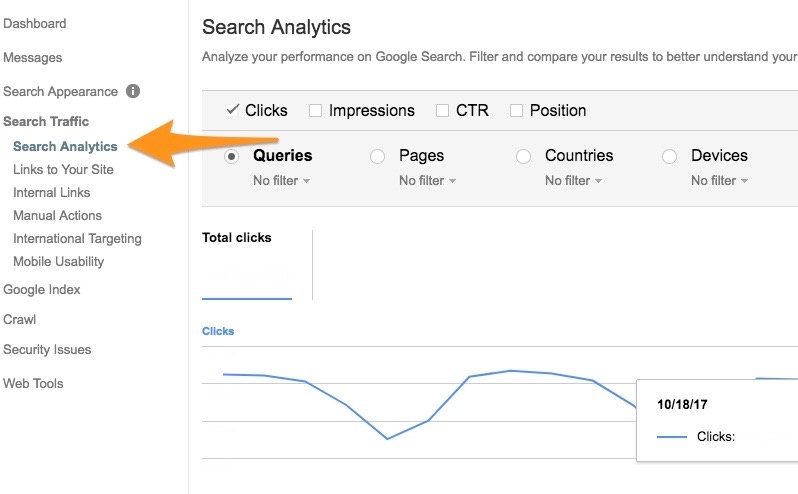Open the Security Issues page
Image resolution: width=798 pixels, height=494 pixels.
[47, 349]
